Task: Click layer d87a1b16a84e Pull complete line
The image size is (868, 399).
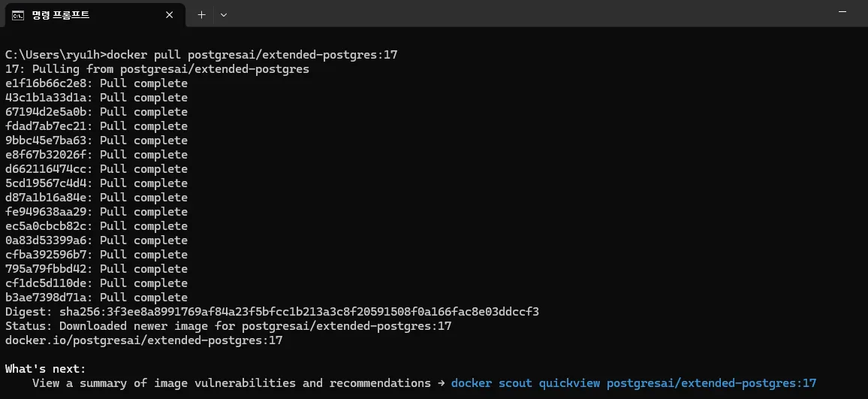Action: coord(96,198)
